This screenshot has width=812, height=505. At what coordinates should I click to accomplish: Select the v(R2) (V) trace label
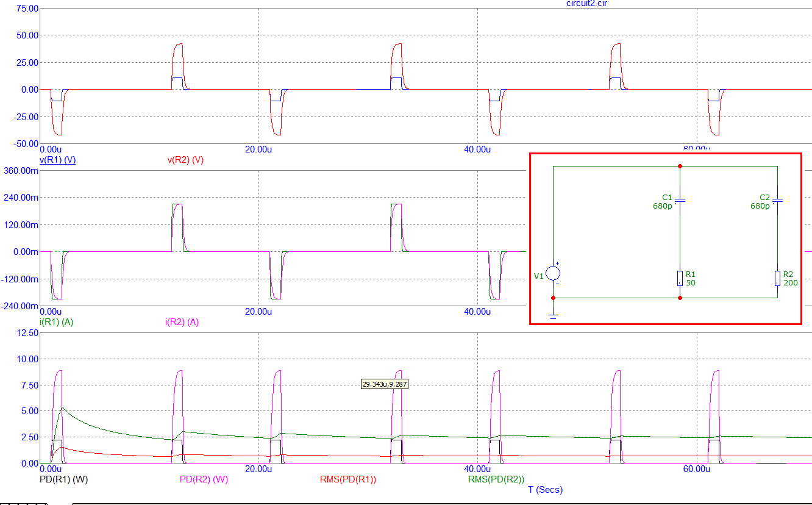185,160
